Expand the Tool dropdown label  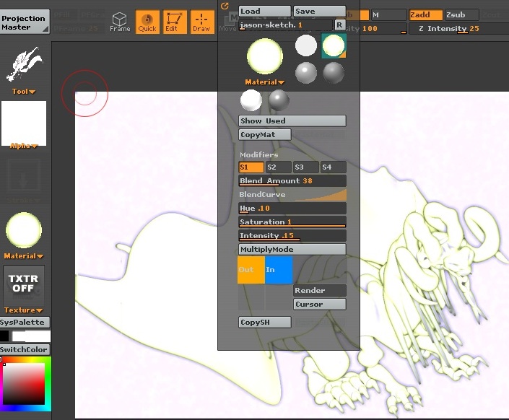[x=23, y=92]
